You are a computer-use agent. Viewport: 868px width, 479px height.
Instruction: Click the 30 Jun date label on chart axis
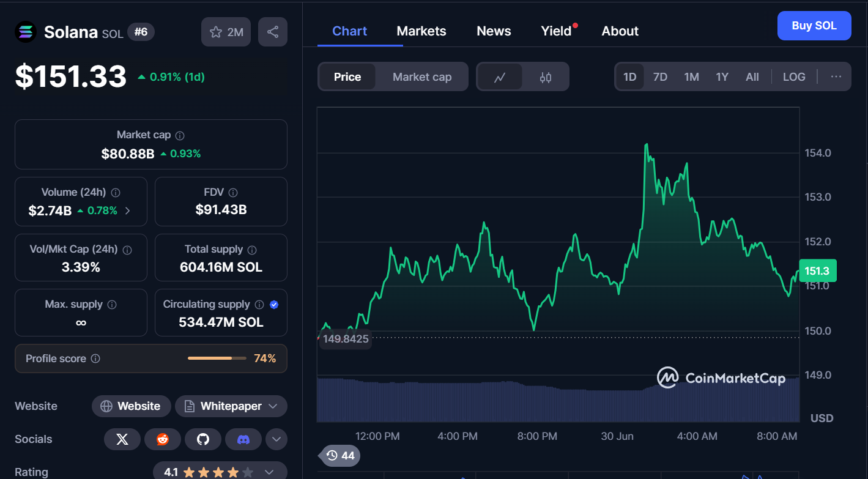point(617,436)
